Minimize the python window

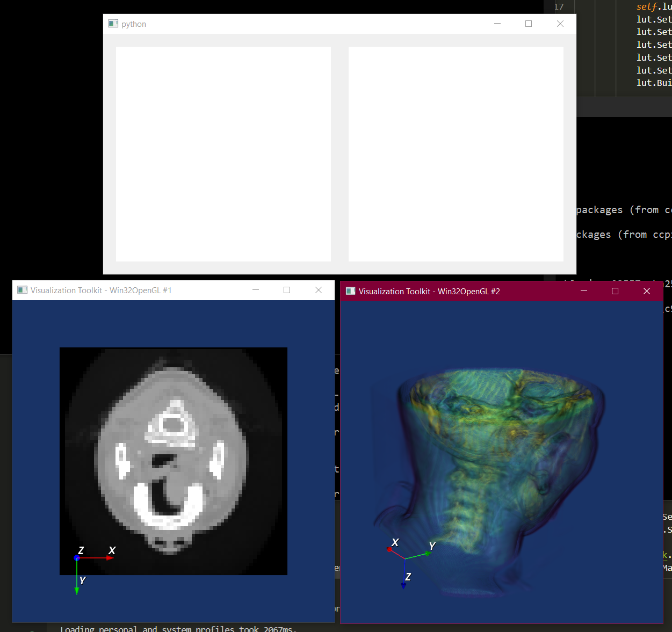click(497, 24)
